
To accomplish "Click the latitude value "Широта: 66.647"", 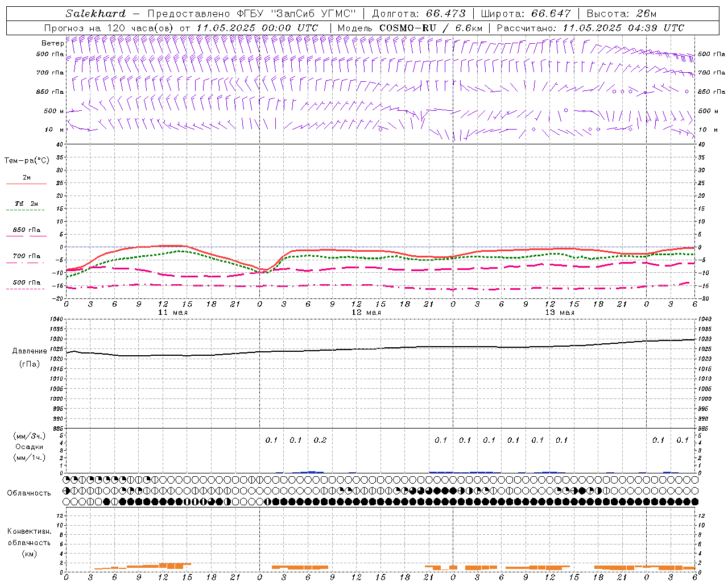I will pos(526,14).
